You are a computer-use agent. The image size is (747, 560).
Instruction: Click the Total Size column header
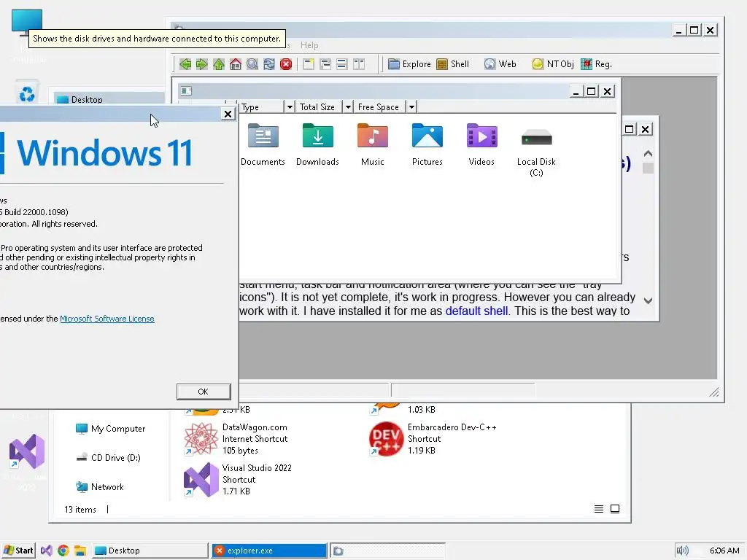pyautogui.click(x=320, y=106)
